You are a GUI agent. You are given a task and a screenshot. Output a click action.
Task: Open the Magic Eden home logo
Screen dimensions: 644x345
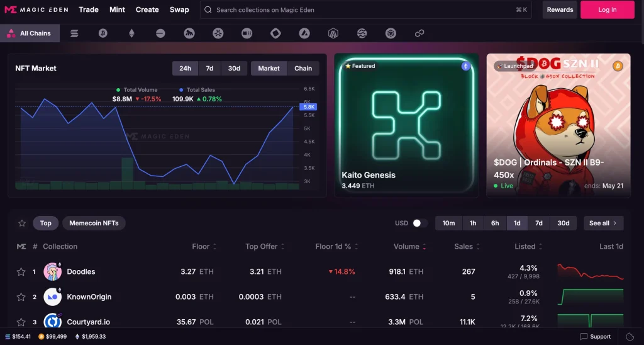point(36,9)
